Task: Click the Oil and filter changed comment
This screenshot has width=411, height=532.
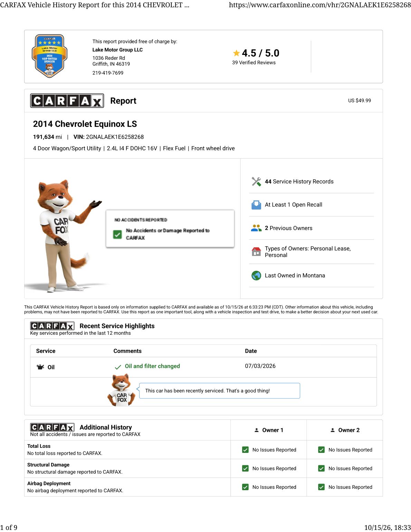Action: pos(152,366)
